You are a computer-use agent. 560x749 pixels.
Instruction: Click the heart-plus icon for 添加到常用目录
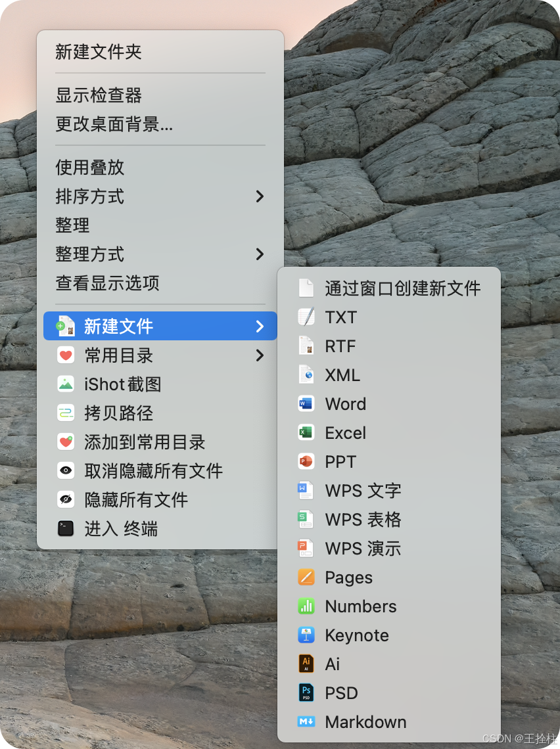click(x=66, y=442)
